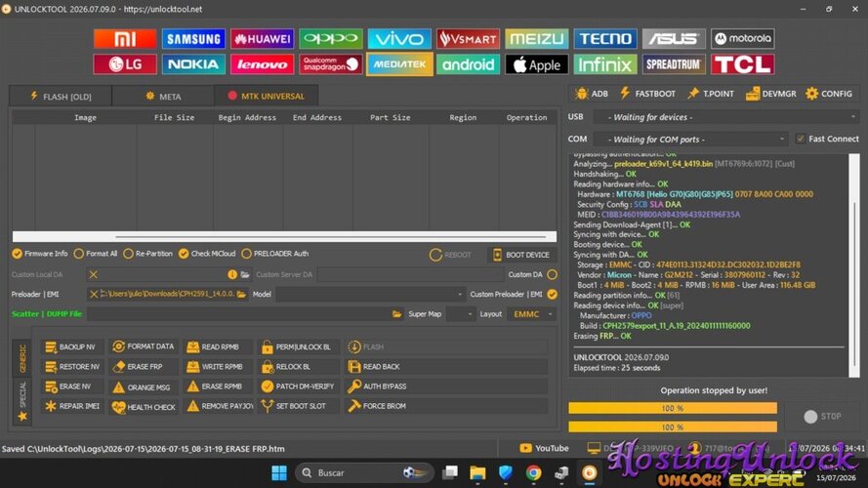The height and width of the screenshot is (488, 868).
Task: Click the BOOT DEVICE button
Action: 521,255
